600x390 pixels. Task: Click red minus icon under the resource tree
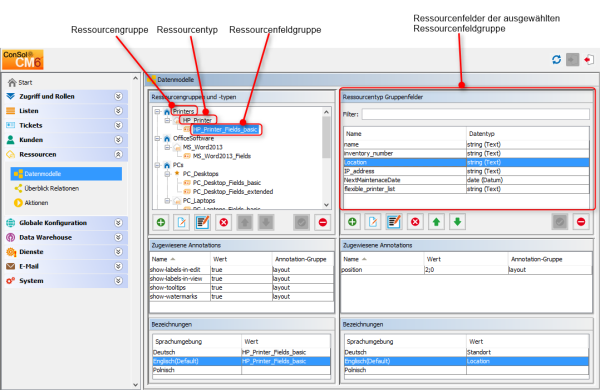[x=323, y=222]
